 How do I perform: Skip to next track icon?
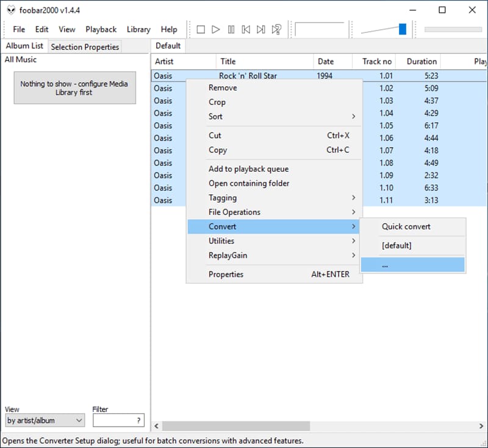[x=261, y=29]
